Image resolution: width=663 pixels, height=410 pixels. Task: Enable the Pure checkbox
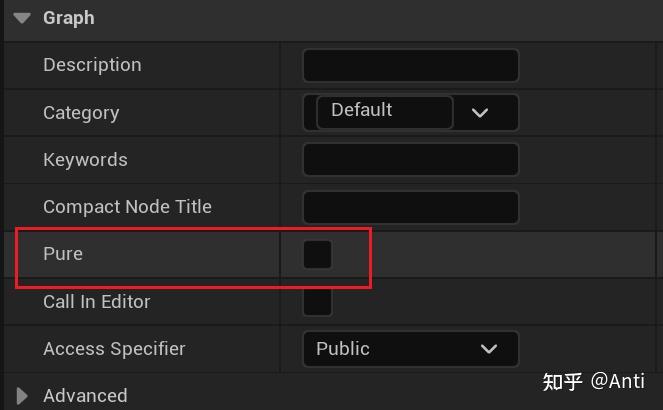[x=317, y=254]
